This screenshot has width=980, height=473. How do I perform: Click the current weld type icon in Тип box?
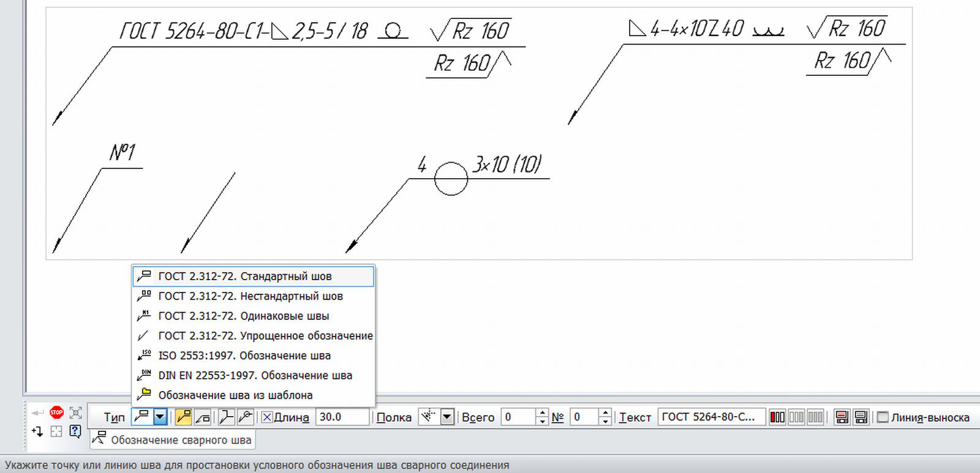pyautogui.click(x=142, y=417)
